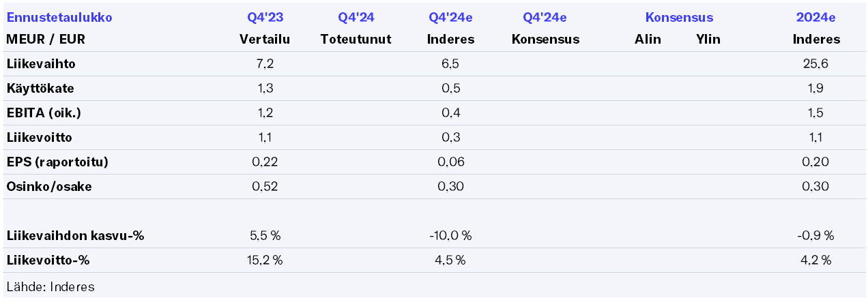The width and height of the screenshot is (868, 298).
Task: Click the MEUR / EUR unit header
Action: coord(46,39)
